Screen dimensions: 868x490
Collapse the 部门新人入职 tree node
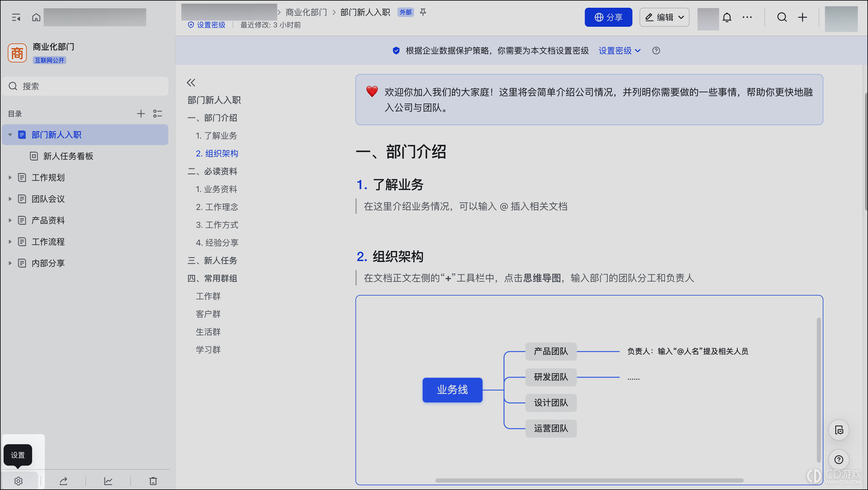(x=10, y=135)
